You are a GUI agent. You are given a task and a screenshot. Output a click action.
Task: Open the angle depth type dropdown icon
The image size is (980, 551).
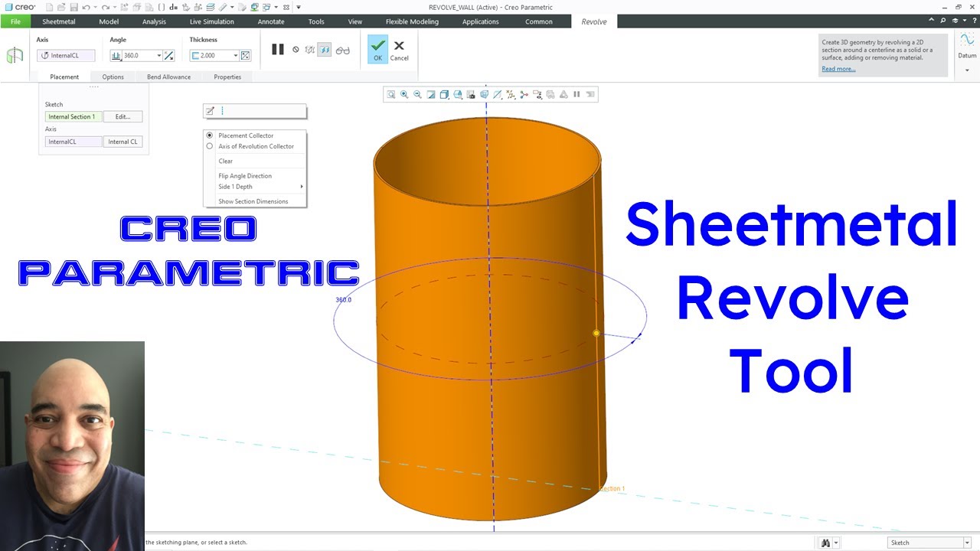(x=116, y=55)
